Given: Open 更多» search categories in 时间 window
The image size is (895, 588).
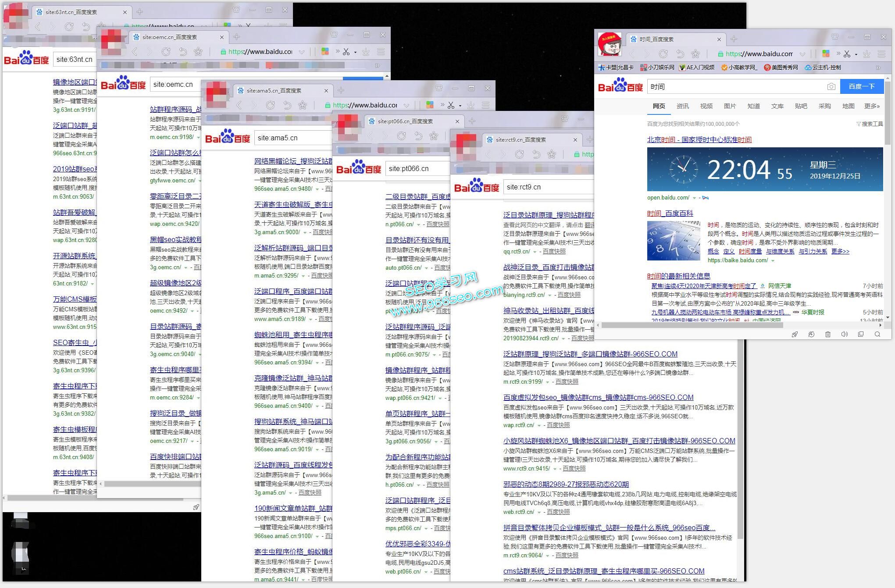Looking at the screenshot, I should pos(872,106).
